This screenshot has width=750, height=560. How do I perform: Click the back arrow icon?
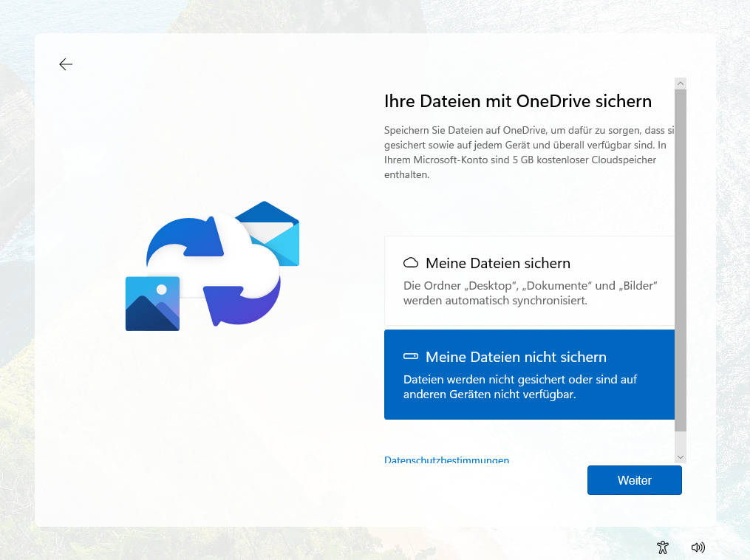66,64
